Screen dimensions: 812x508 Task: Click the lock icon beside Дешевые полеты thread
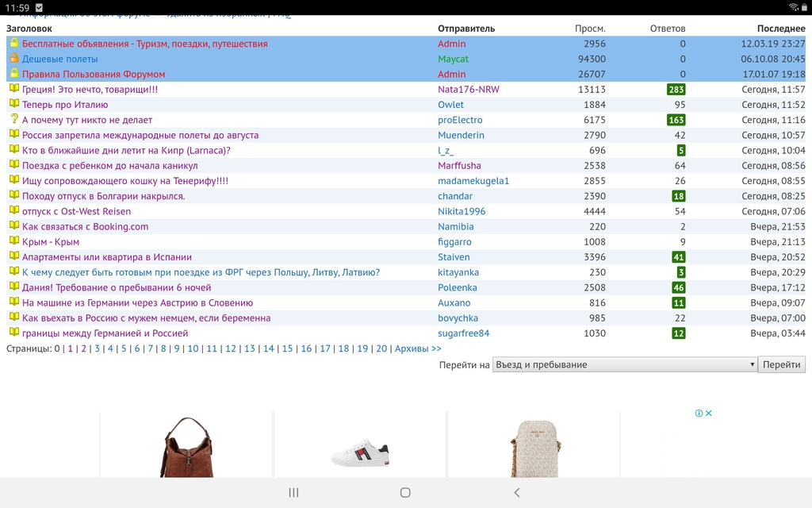(13, 59)
